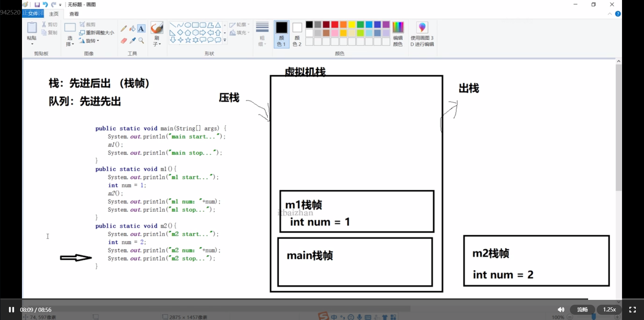Change video quality via 流畅 button

tap(582, 310)
